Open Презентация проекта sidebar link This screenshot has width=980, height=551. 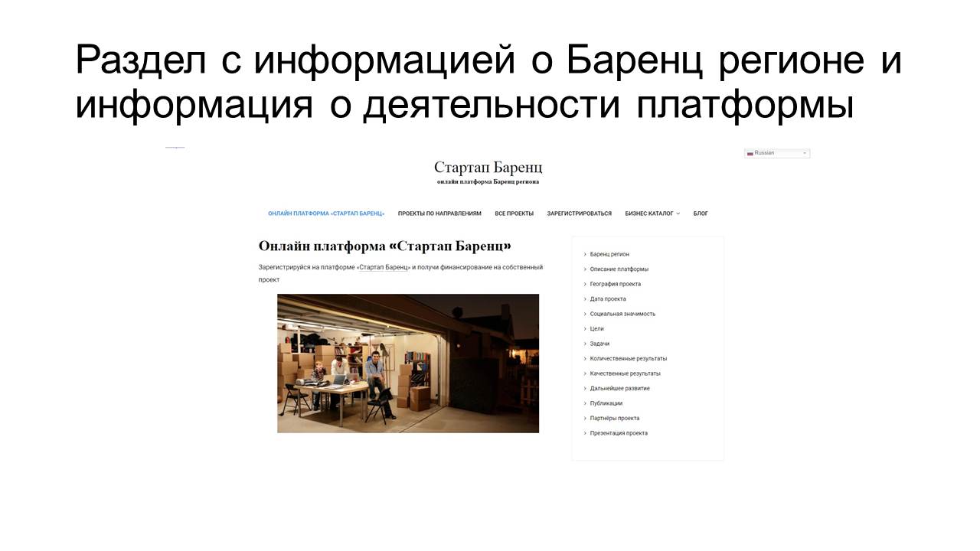(619, 433)
